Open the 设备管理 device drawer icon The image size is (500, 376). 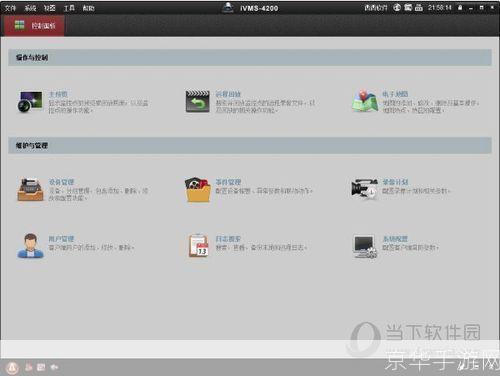(x=30, y=190)
